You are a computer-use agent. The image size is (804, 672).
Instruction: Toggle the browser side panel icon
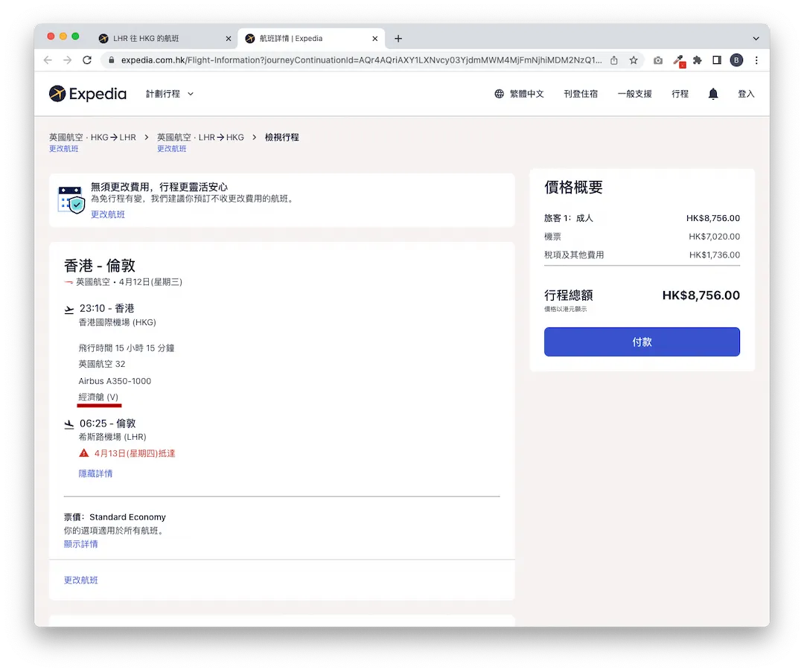(x=717, y=60)
